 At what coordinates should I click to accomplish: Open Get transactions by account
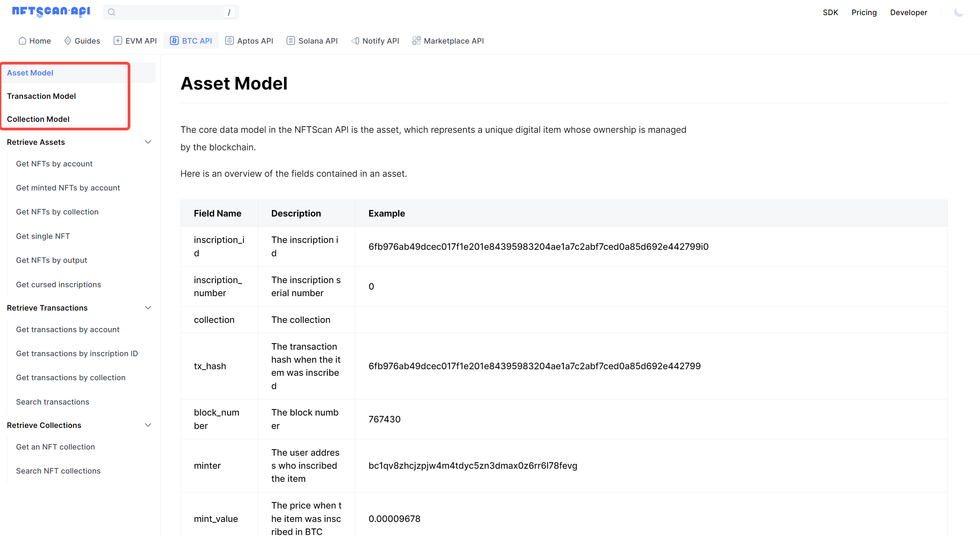67,329
